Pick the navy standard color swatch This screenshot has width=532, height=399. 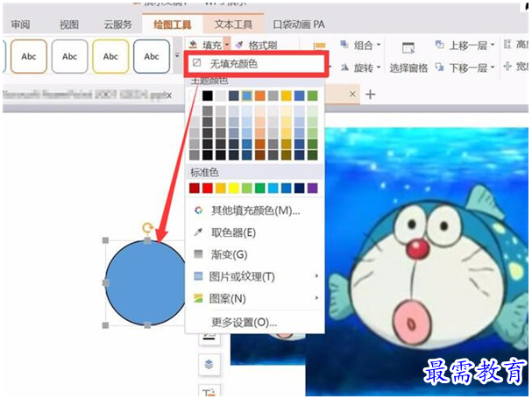pyautogui.click(x=299, y=188)
